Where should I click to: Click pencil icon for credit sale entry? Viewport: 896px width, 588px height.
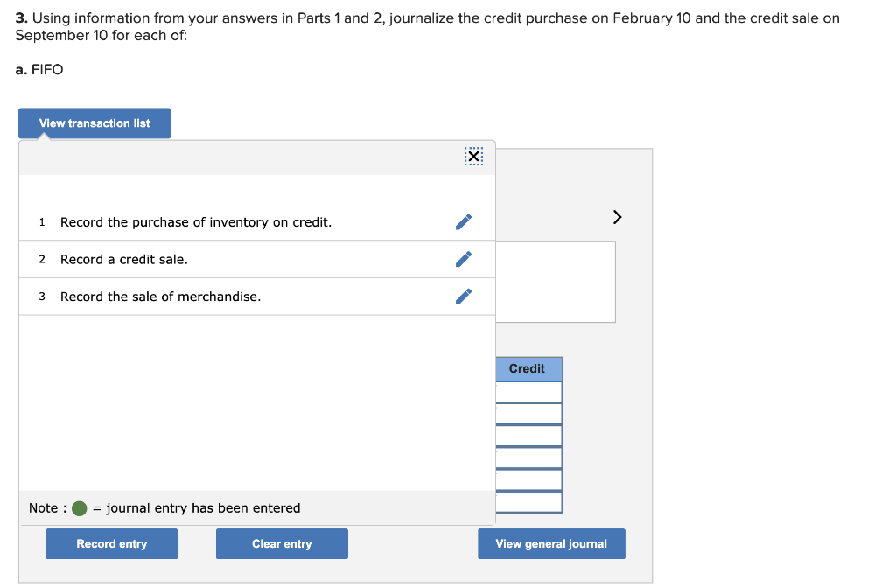tap(464, 259)
